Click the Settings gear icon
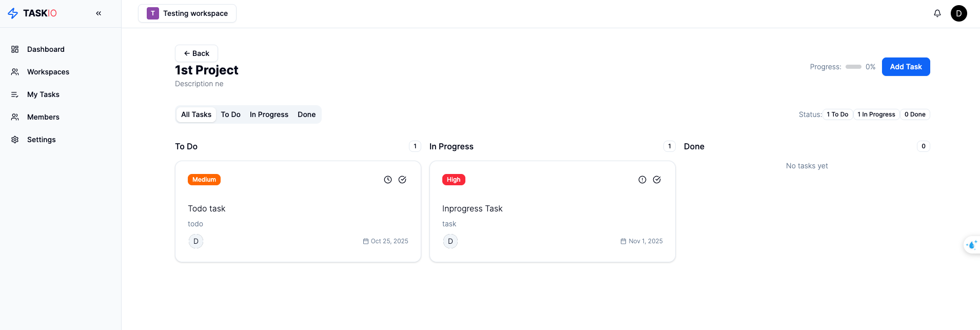 click(15, 140)
